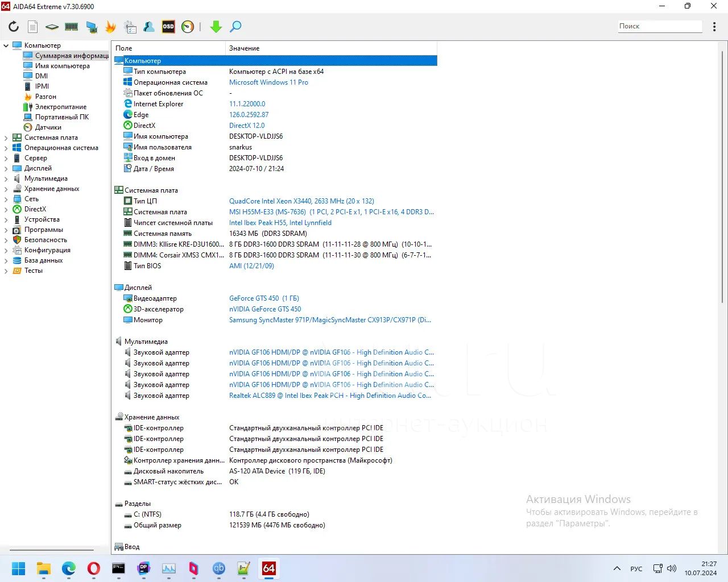
Task: Open Realtek ALC889 audio link
Action: pyautogui.click(x=330, y=396)
